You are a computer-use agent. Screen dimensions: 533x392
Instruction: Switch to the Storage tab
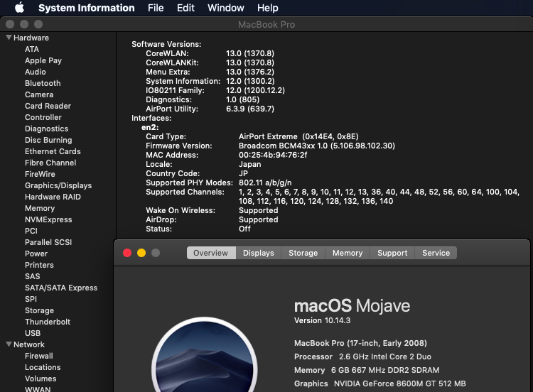(x=303, y=253)
